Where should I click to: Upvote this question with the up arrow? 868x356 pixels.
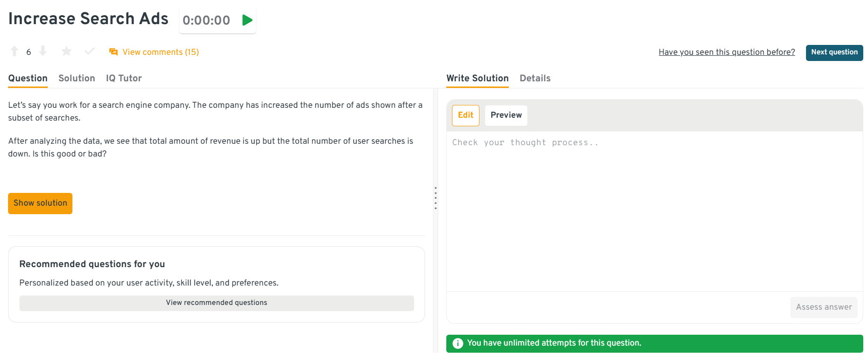click(15, 51)
